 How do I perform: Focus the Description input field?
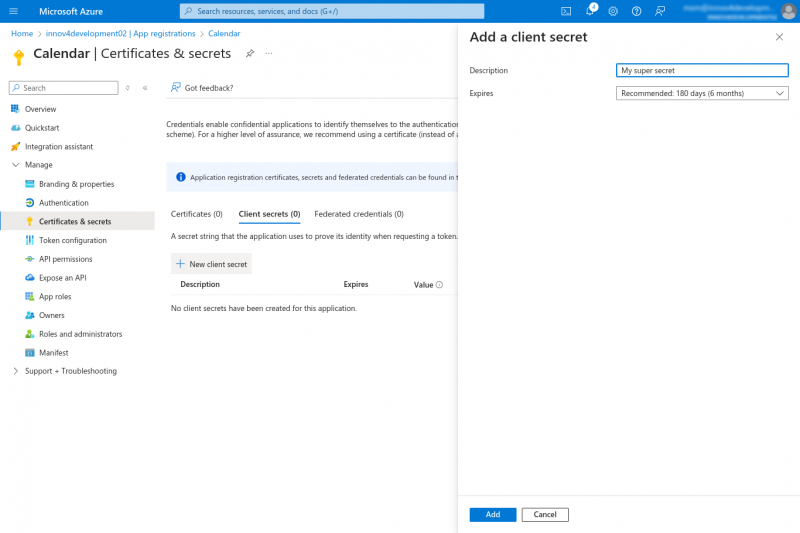pyautogui.click(x=702, y=70)
